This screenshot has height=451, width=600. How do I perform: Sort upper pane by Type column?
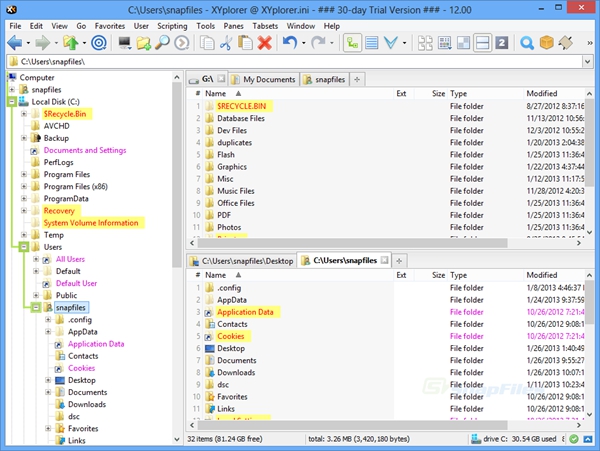(x=485, y=94)
